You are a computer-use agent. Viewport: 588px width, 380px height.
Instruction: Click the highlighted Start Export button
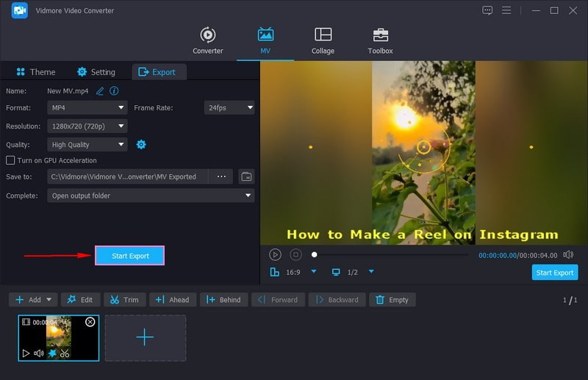pyautogui.click(x=130, y=256)
